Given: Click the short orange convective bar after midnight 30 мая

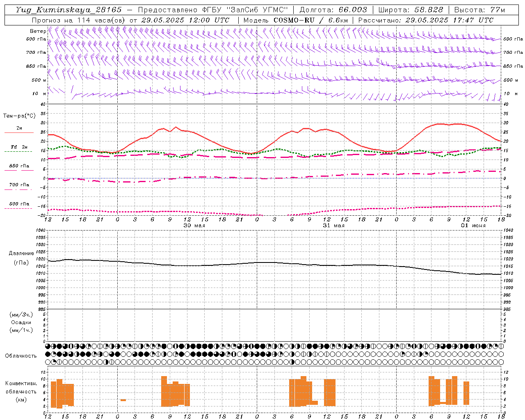Looking at the screenshot, I should pyautogui.click(x=123, y=400).
